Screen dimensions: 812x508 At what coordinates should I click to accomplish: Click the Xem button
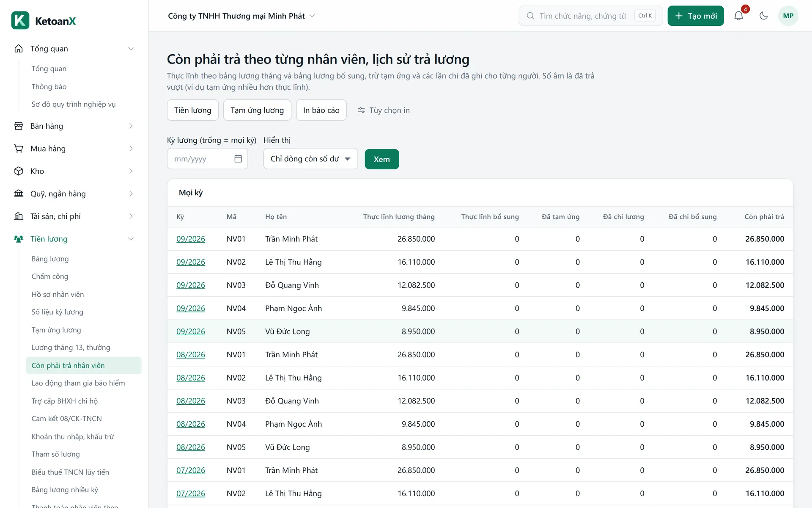click(382, 159)
